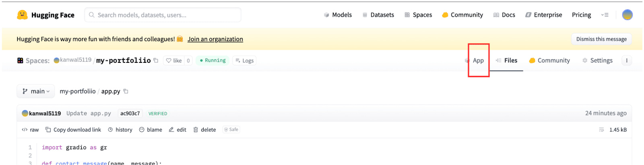View the raw file contents
Viewport: 644px width, 165px height.
[x=31, y=130]
